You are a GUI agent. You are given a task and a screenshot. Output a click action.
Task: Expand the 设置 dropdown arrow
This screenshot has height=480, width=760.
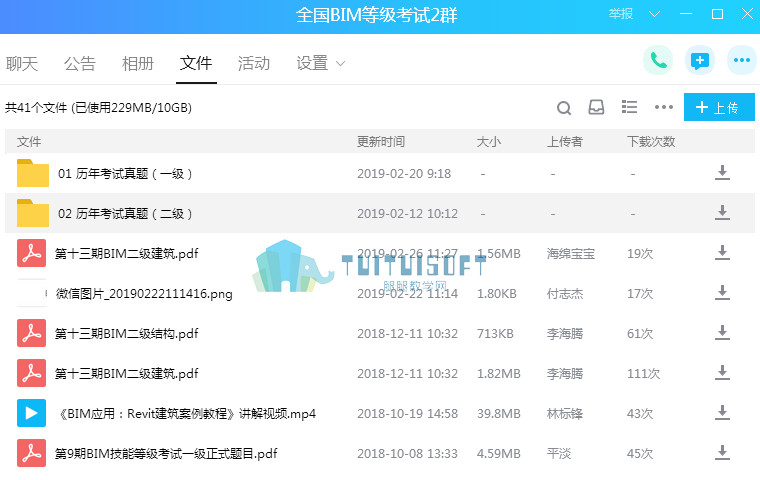[340, 64]
